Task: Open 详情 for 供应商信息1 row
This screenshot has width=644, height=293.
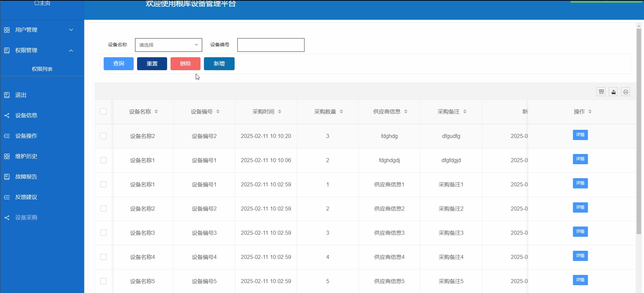Action: (580, 183)
